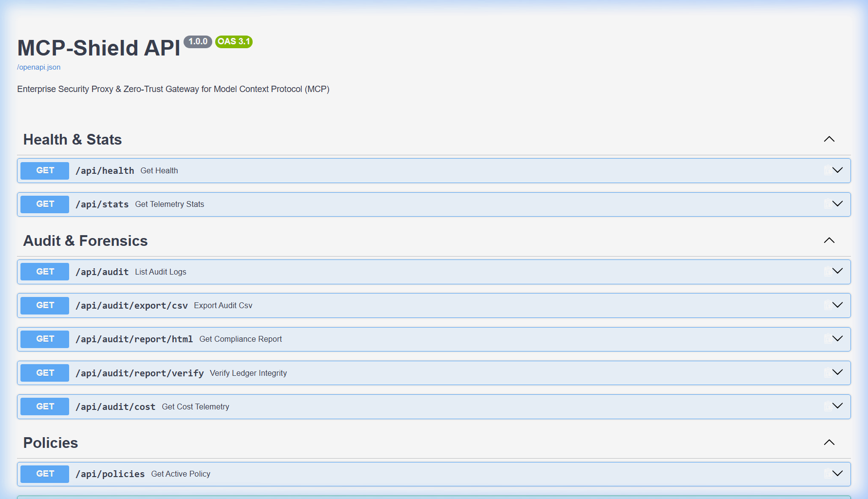Click the Health & Stats section heading
This screenshot has width=868, height=499.
click(73, 140)
